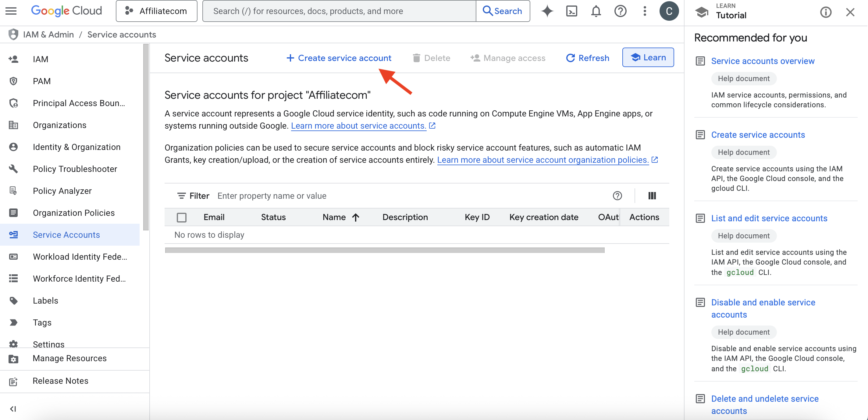Sort by Key creation date header

(543, 217)
